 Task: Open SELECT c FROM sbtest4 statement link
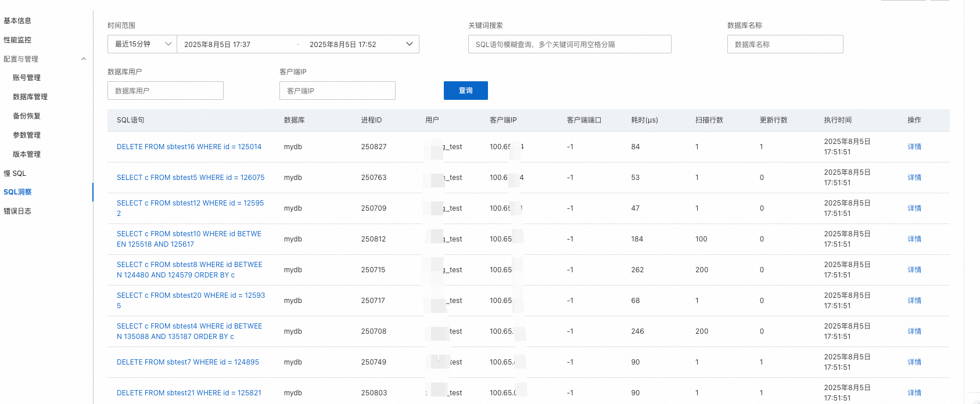coord(189,331)
